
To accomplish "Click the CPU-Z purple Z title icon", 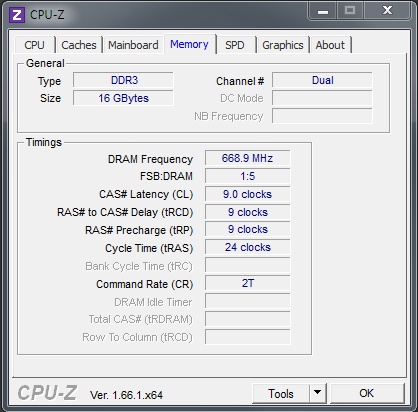I will (x=17, y=15).
